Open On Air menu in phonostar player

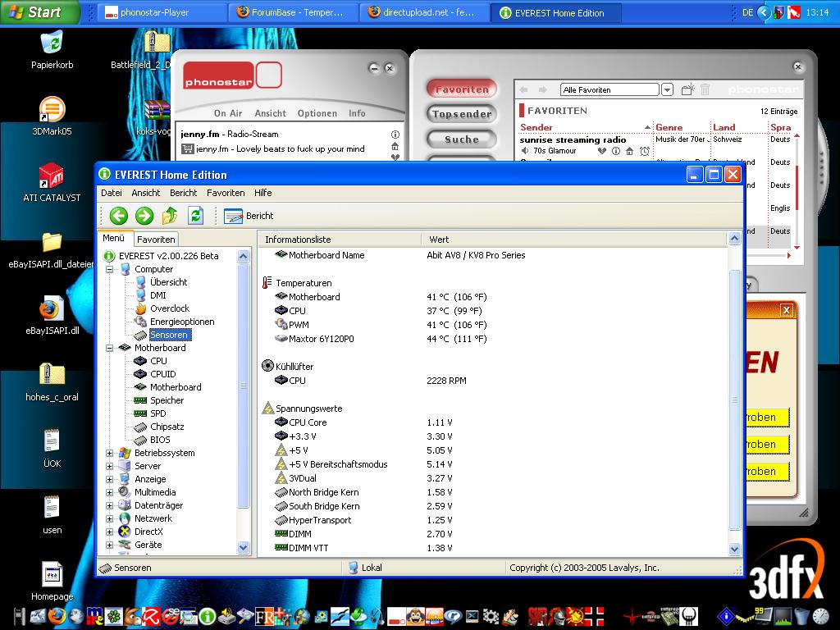click(228, 113)
